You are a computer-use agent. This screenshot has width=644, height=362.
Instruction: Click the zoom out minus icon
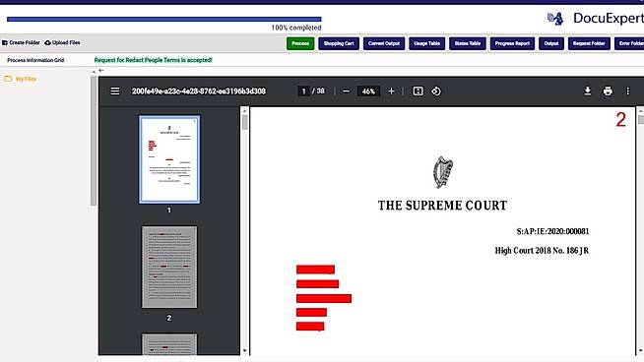[x=346, y=91]
